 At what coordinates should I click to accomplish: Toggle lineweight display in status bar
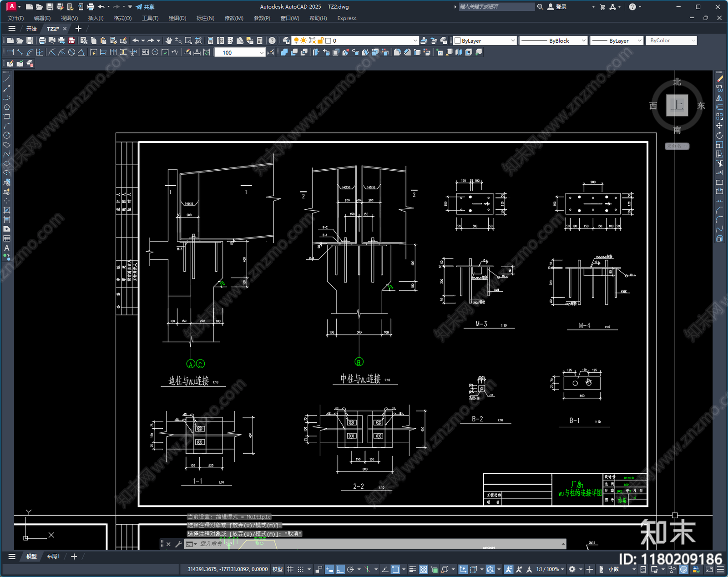(x=413, y=569)
